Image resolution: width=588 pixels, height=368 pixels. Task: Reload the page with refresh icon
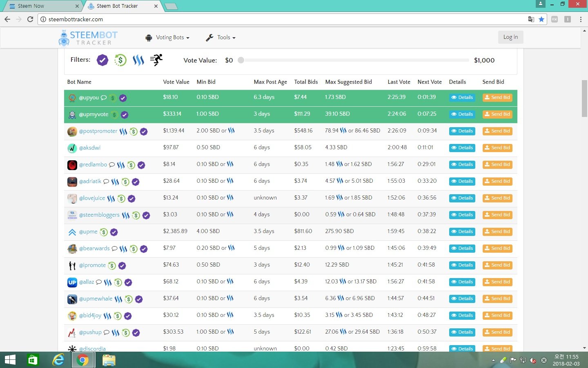(x=30, y=19)
